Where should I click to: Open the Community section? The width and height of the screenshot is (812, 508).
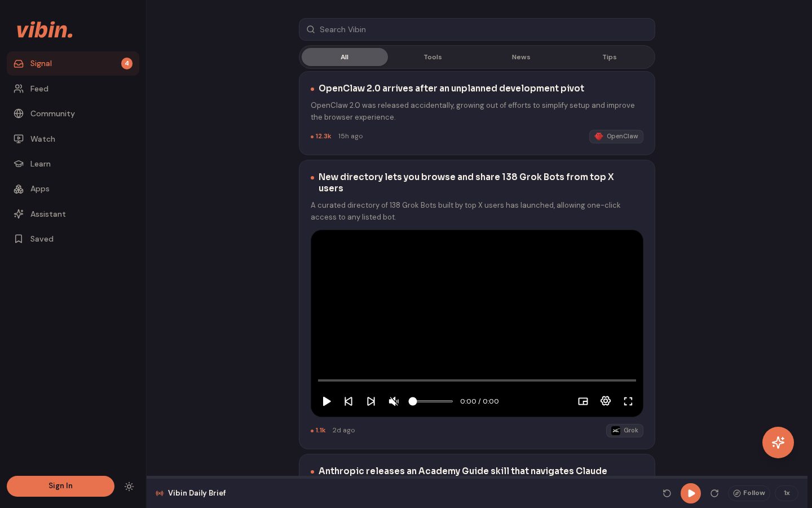click(73, 113)
